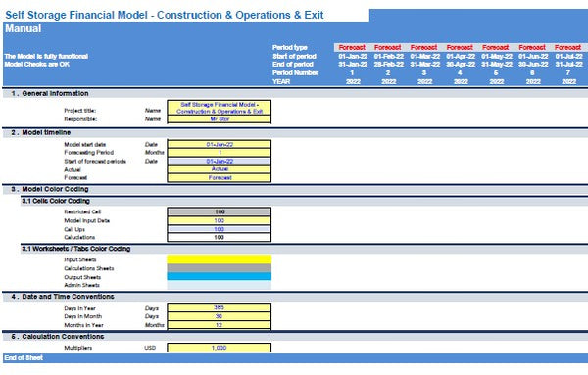Click the 'Model Checks are OK' text
The image size is (588, 375).
point(37,64)
